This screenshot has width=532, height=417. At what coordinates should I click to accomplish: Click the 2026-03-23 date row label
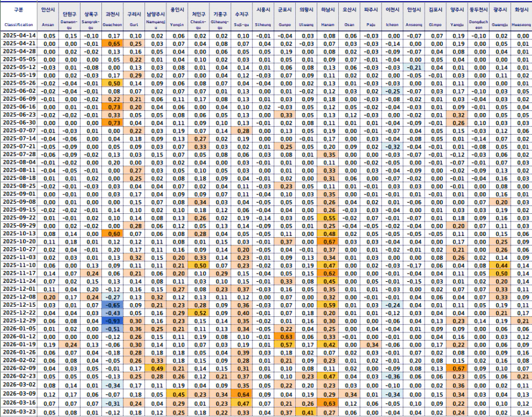point(18,413)
